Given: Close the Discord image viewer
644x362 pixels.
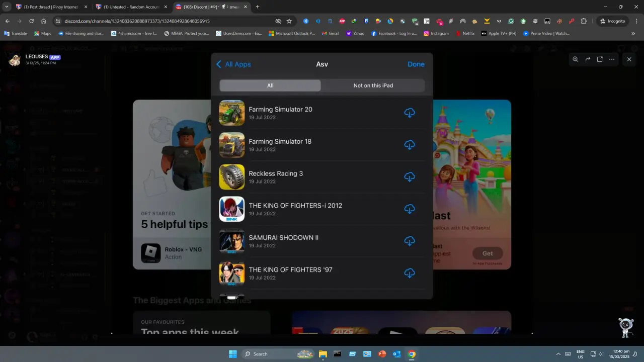Looking at the screenshot, I should pyautogui.click(x=629, y=59).
